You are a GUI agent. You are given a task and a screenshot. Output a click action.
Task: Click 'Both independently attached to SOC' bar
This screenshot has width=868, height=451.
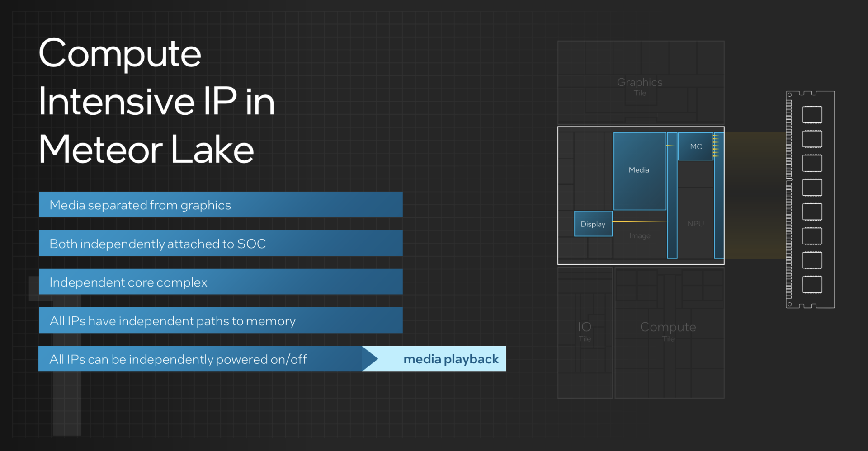tap(221, 243)
